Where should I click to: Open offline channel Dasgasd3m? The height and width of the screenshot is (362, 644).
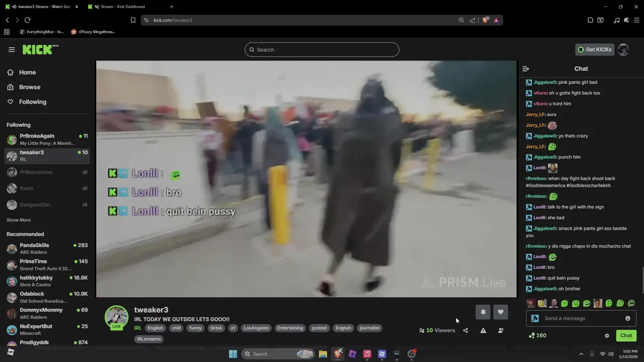[47, 205]
